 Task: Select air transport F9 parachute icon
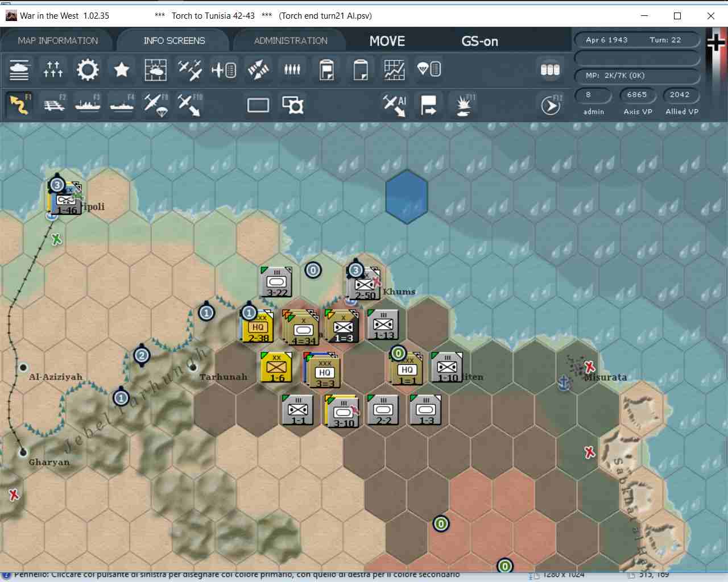(x=156, y=105)
